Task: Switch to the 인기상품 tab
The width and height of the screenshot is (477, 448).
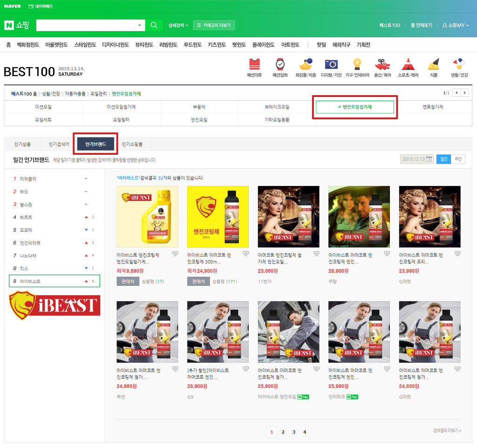Action: (x=22, y=144)
